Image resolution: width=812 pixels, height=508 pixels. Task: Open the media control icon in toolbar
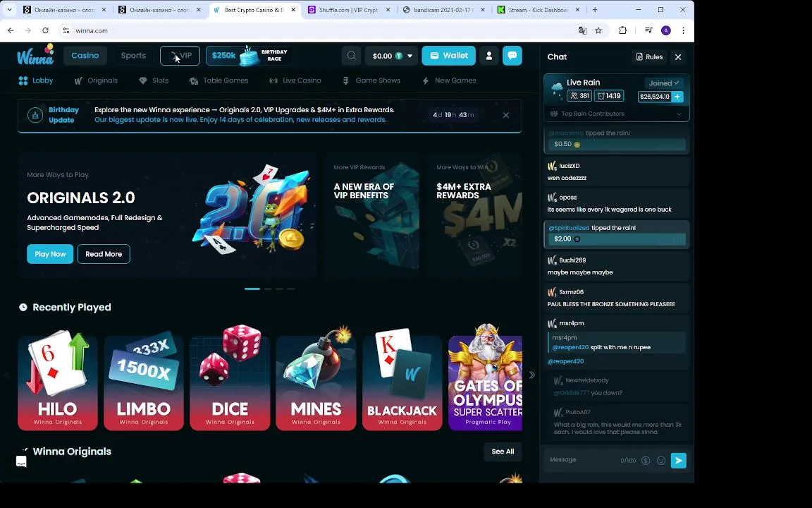(x=648, y=30)
